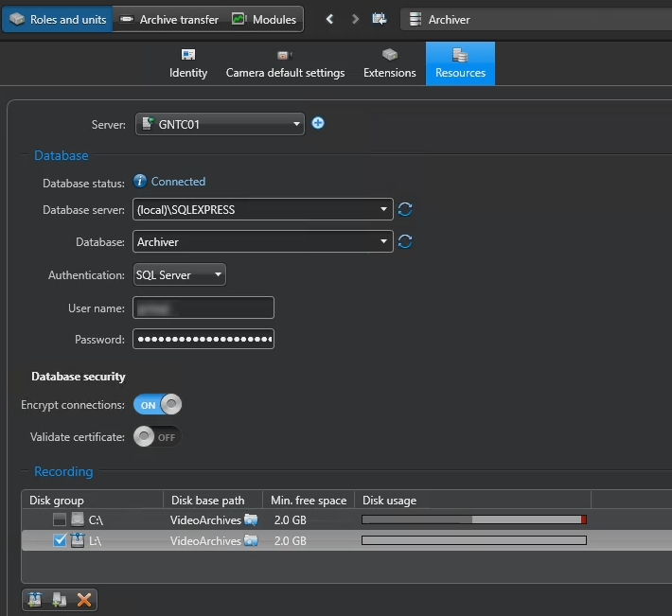Viewport: 672px width, 616px height.
Task: Browse folder for L:\ VideoArchives path
Action: pyautogui.click(x=251, y=540)
